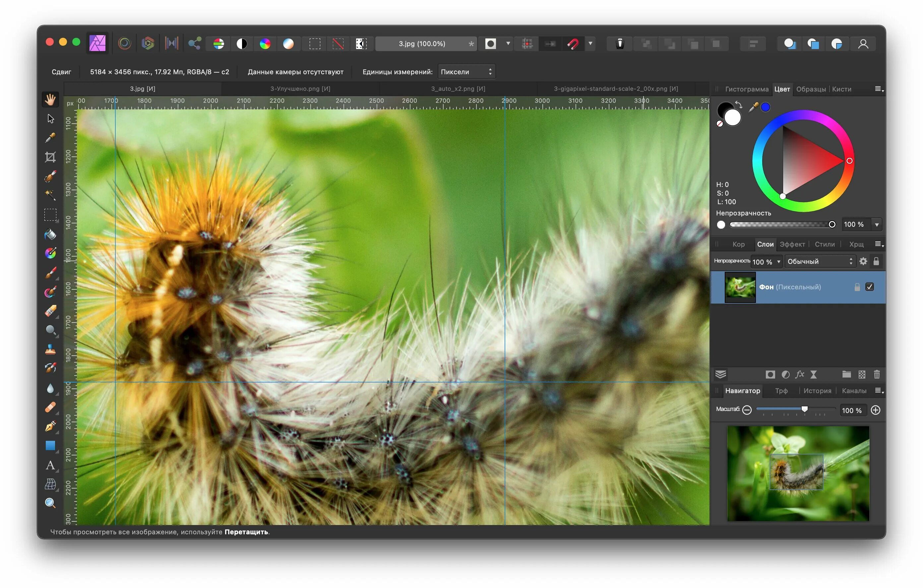The height and width of the screenshot is (588, 923).
Task: Click the zoom out minus button in Navigator
Action: [x=747, y=410]
